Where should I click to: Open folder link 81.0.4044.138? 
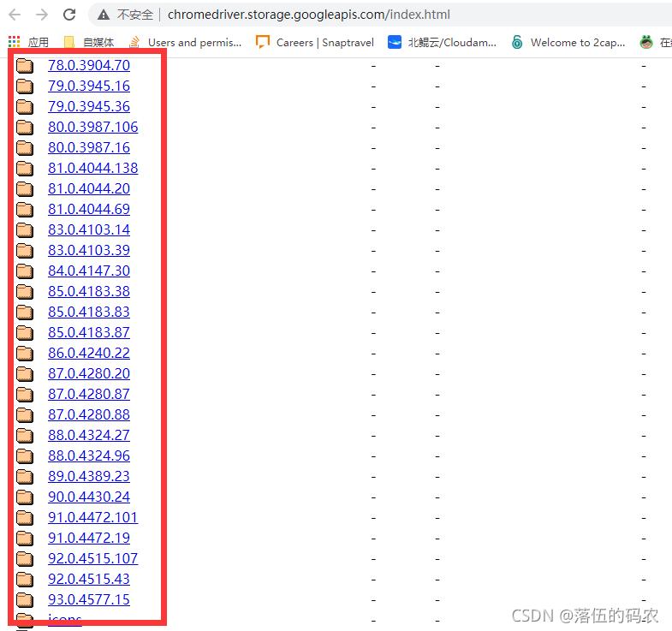[x=93, y=168]
